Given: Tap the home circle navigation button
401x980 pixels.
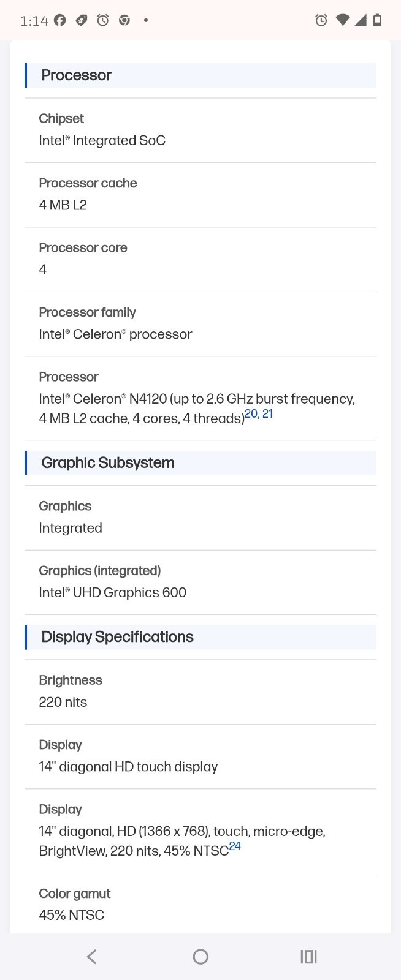Looking at the screenshot, I should pyautogui.click(x=200, y=957).
